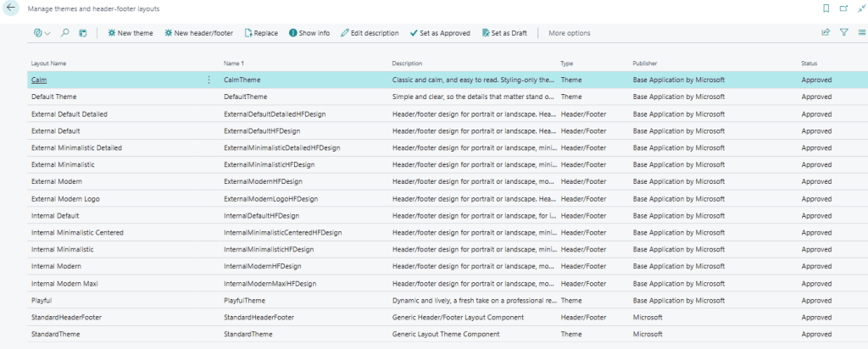The image size is (868, 349).
Task: Select the Playful layout name
Action: tap(42, 301)
